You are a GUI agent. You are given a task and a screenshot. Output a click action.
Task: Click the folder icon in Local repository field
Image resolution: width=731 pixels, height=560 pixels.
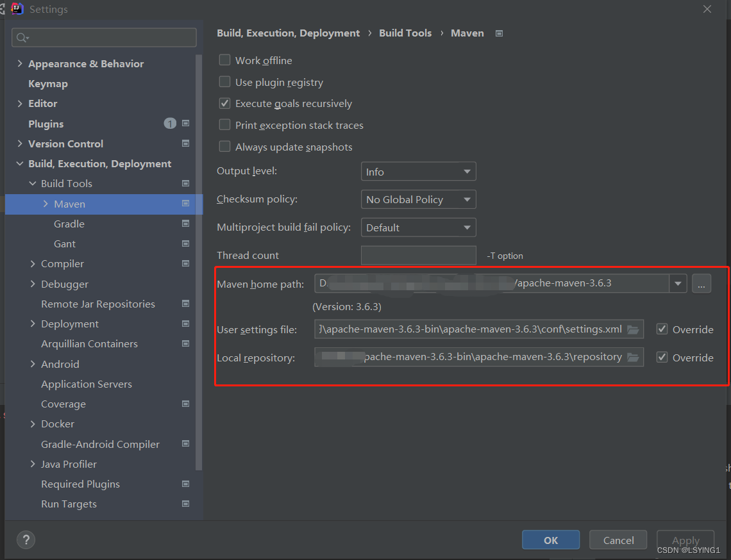633,358
